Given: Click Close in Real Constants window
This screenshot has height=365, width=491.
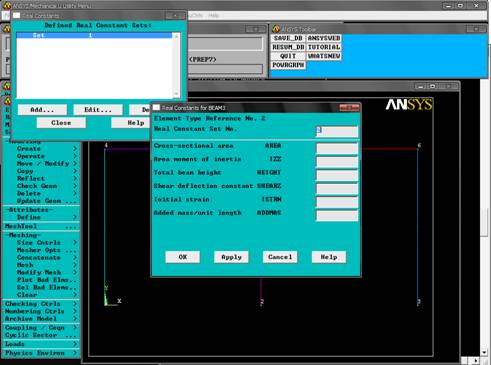Looking at the screenshot, I should [61, 123].
